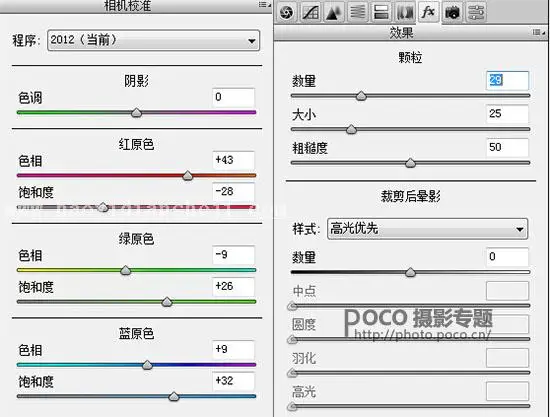Click the 红原色 色相 slider handle
This screenshot has width=550, height=417.
188,175
